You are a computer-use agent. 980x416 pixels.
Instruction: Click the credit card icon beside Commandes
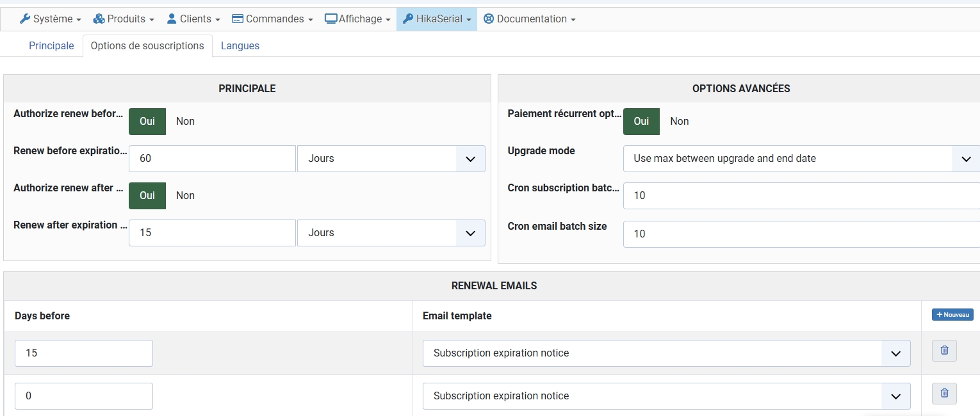(238, 19)
